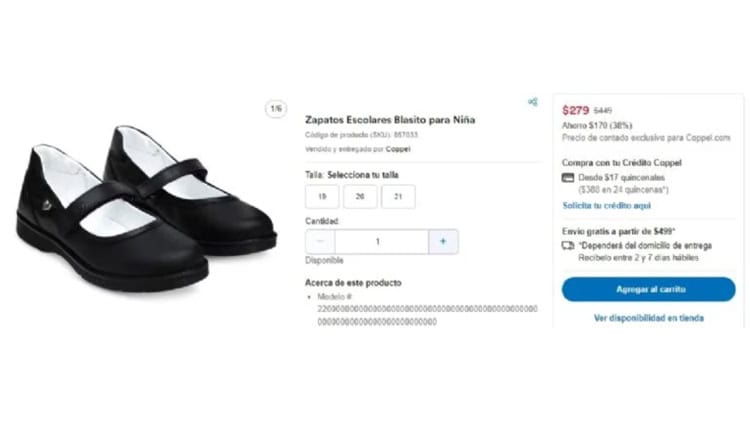750x421 pixels.
Task: Follow the Solicita tu crédito aquí link
Action: (x=606, y=205)
